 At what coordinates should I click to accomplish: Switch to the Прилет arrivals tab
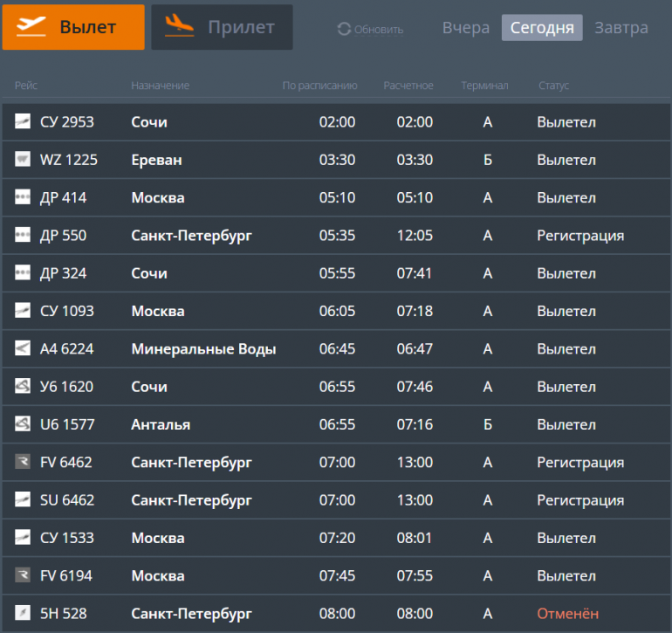(222, 27)
